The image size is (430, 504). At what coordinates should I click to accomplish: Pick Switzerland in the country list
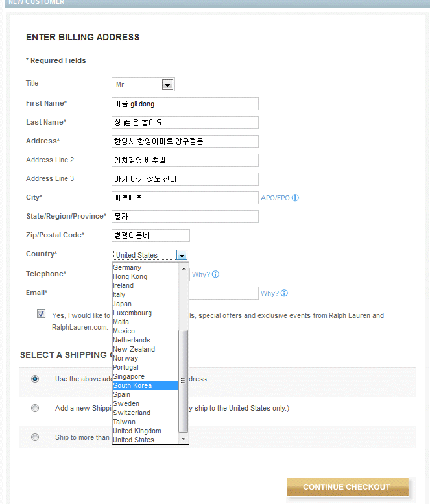145,413
